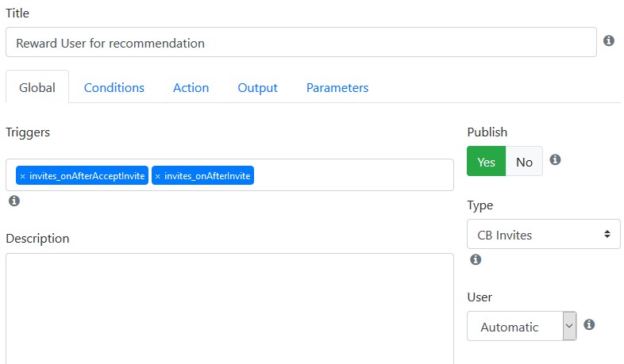Select the Global tab

37,87
